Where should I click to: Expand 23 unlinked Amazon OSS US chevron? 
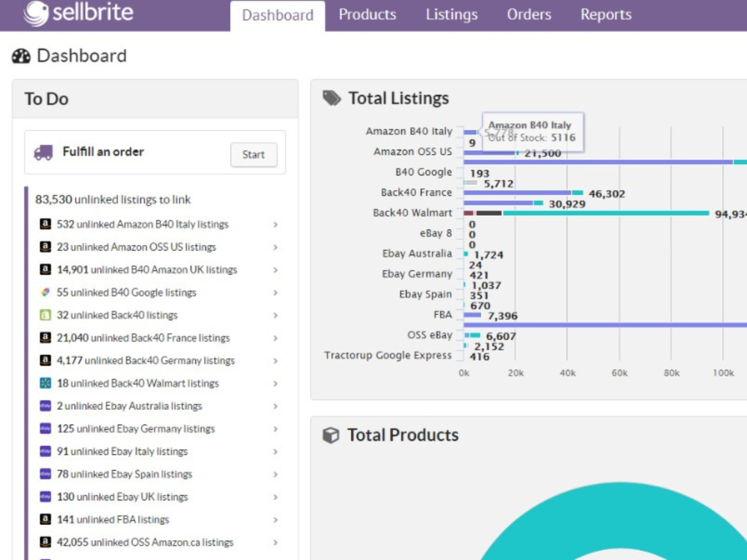pos(276,247)
